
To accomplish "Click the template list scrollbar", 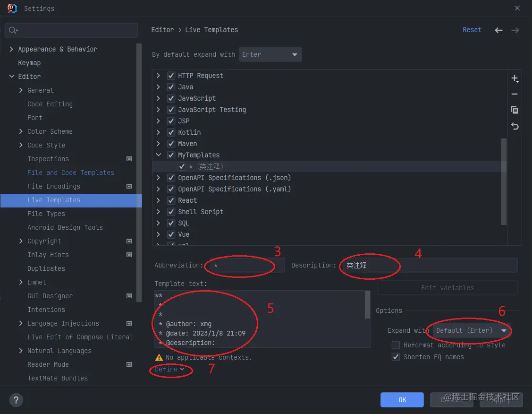I will pyautogui.click(x=504, y=181).
